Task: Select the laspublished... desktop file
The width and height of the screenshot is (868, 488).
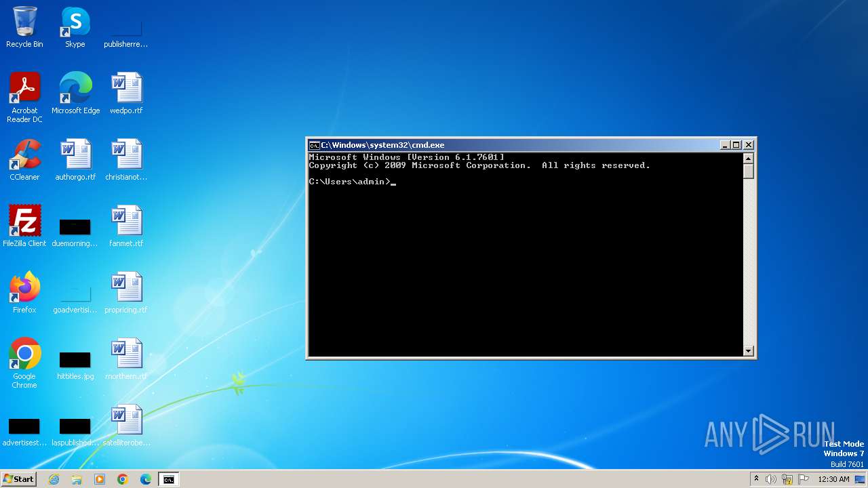Action: coord(75,431)
